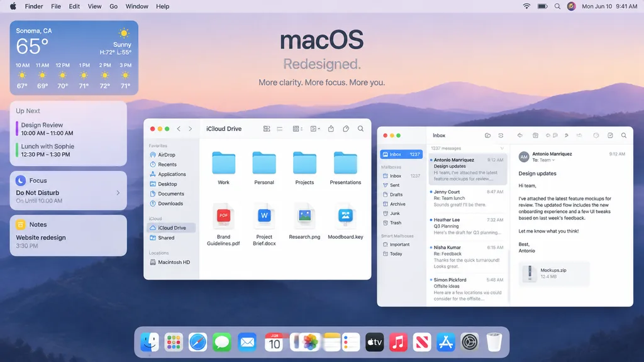This screenshot has width=644, height=362.
Task: Open Apple TV from the Dock
Action: click(374, 343)
